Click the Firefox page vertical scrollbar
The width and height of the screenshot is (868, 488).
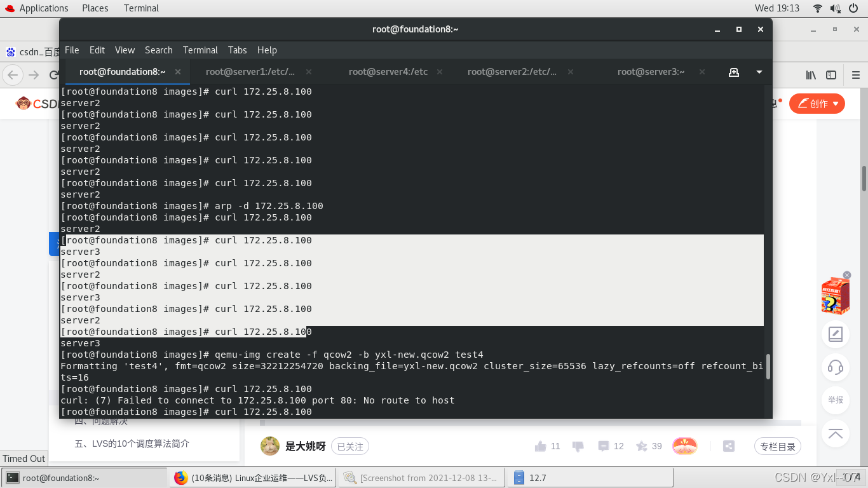click(x=864, y=178)
